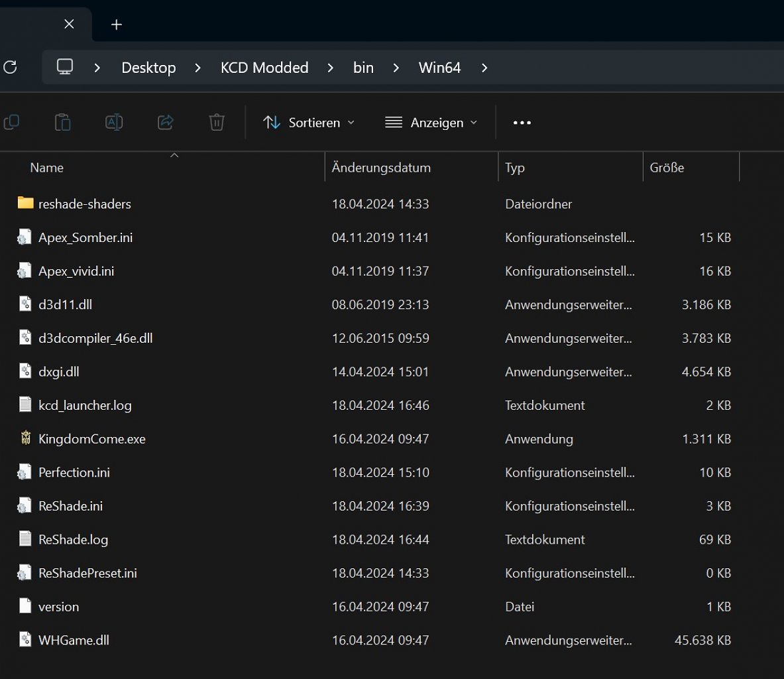The image size is (784, 679).
Task: Click the Apex_Somber.ini file icon
Action: (x=25, y=237)
